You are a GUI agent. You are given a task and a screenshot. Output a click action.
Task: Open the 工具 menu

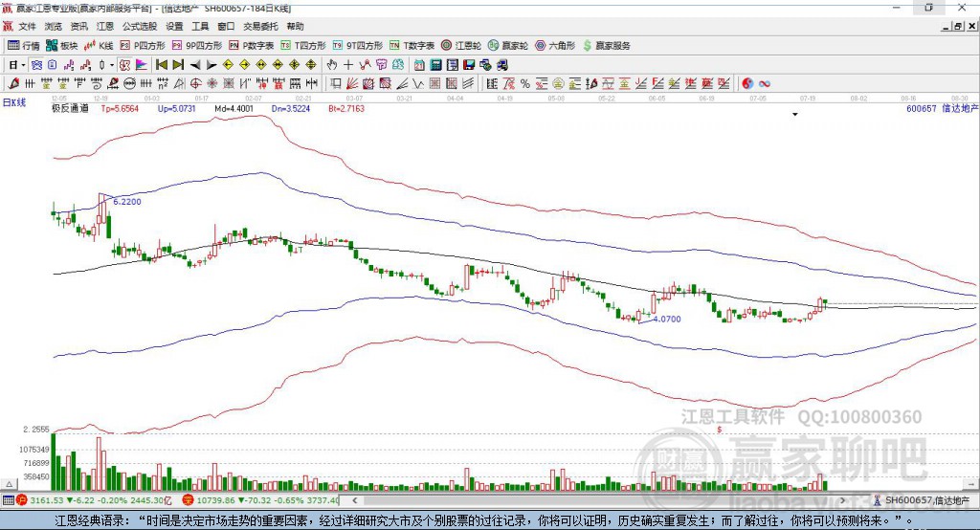click(200, 26)
